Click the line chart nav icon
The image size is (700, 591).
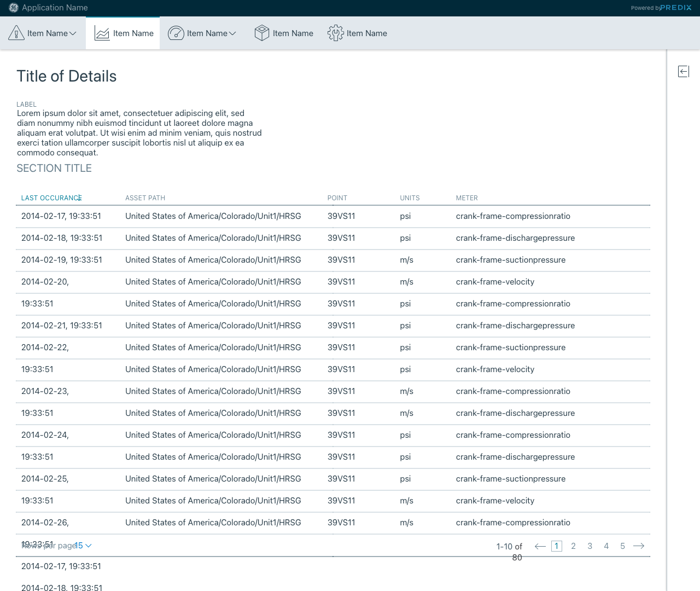click(x=102, y=33)
